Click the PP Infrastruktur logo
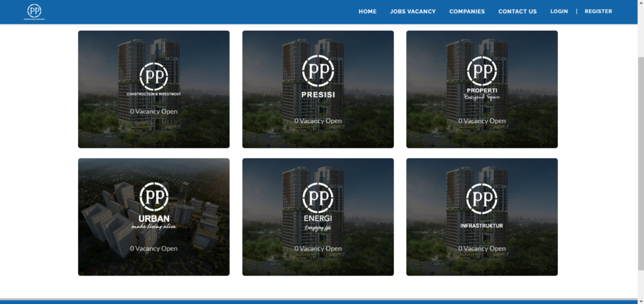This screenshot has width=644, height=304. (x=482, y=204)
